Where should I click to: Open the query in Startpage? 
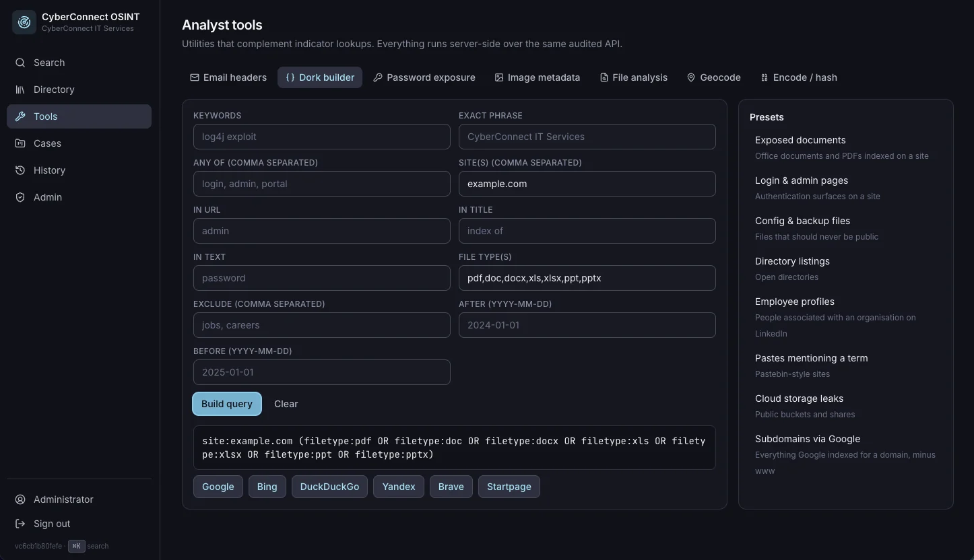click(509, 487)
